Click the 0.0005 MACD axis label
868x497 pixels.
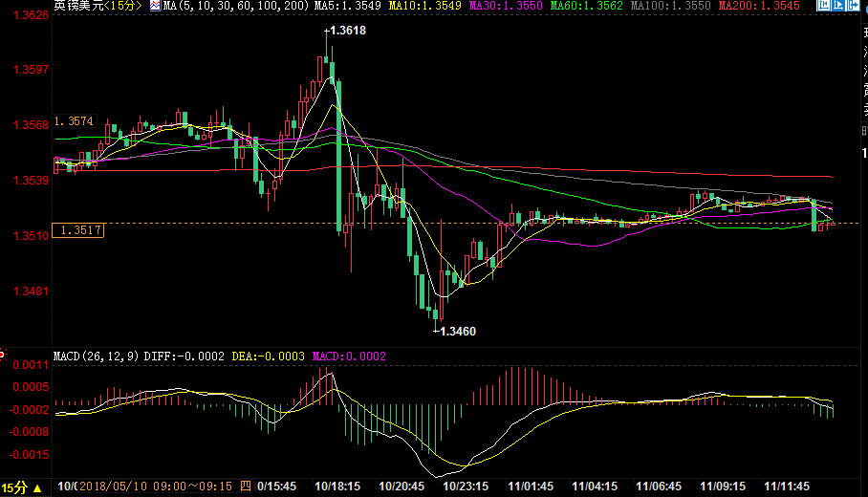pyautogui.click(x=31, y=387)
